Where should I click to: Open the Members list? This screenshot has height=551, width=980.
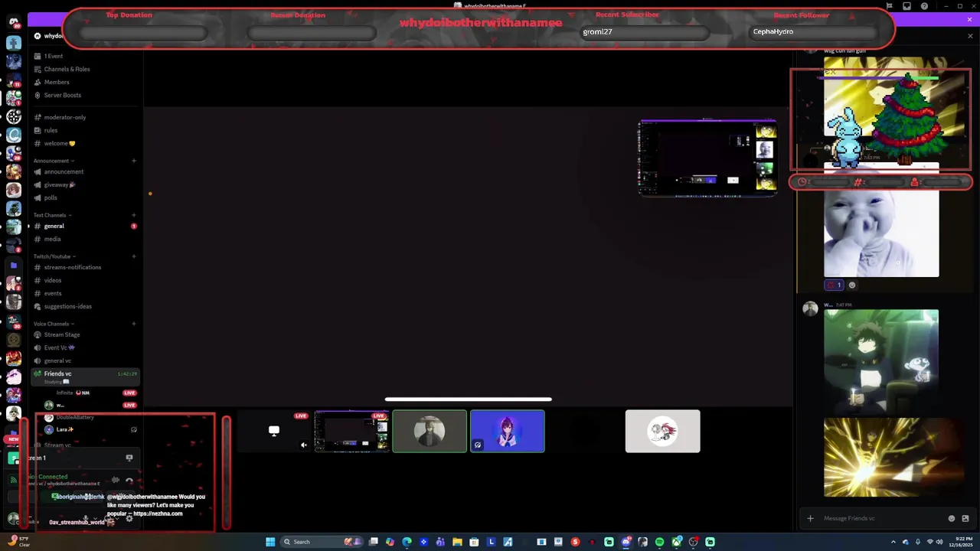click(57, 82)
